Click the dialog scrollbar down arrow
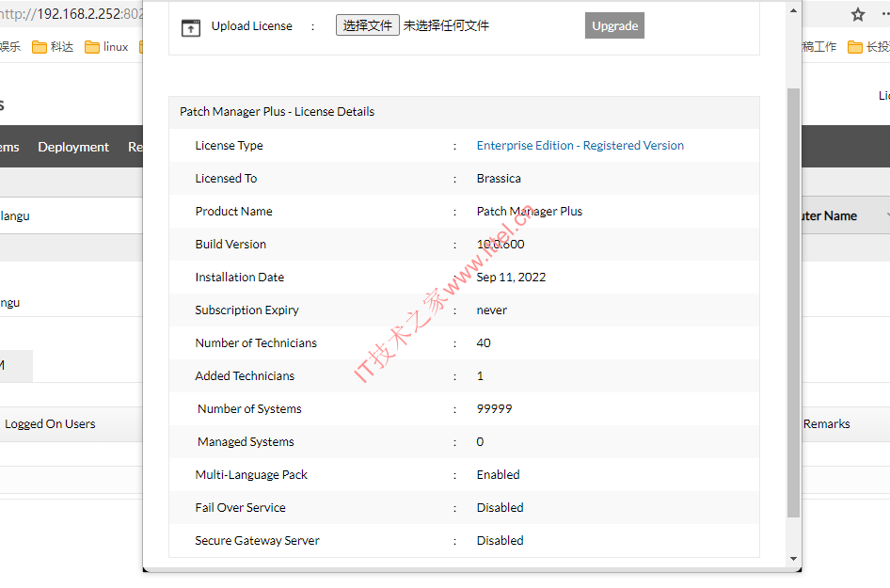Viewport: 890px width, 588px height. 793,559
